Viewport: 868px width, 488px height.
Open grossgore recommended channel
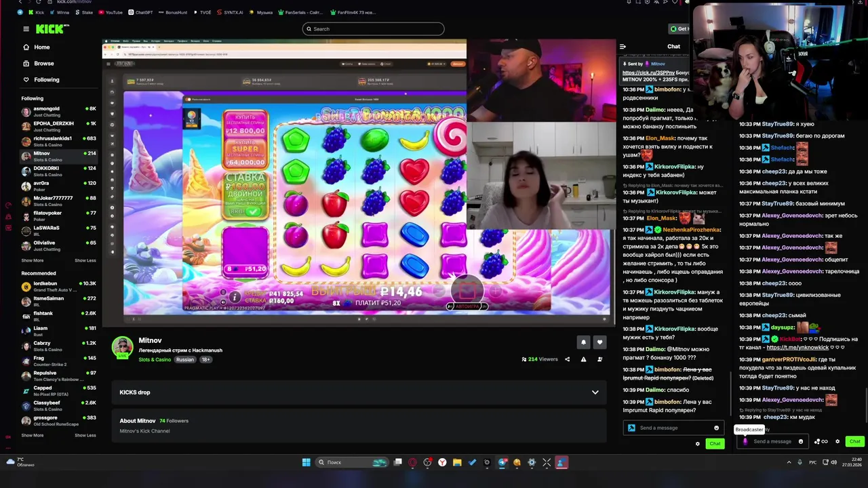point(58,420)
